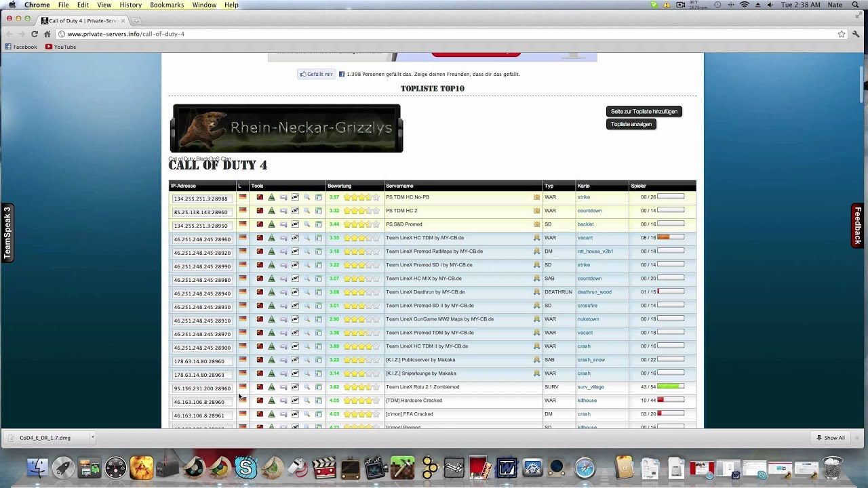Click the IP field 95.156.231.200:28960

(201, 388)
